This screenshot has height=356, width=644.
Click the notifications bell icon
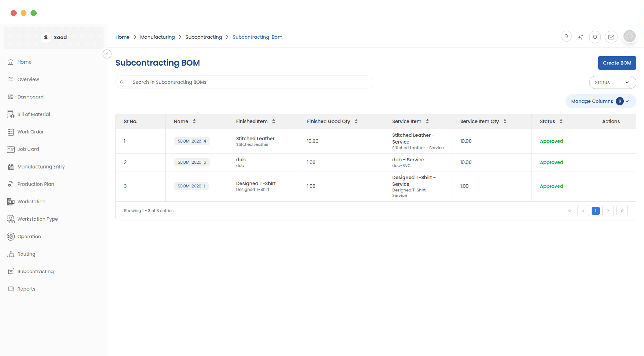tap(595, 37)
